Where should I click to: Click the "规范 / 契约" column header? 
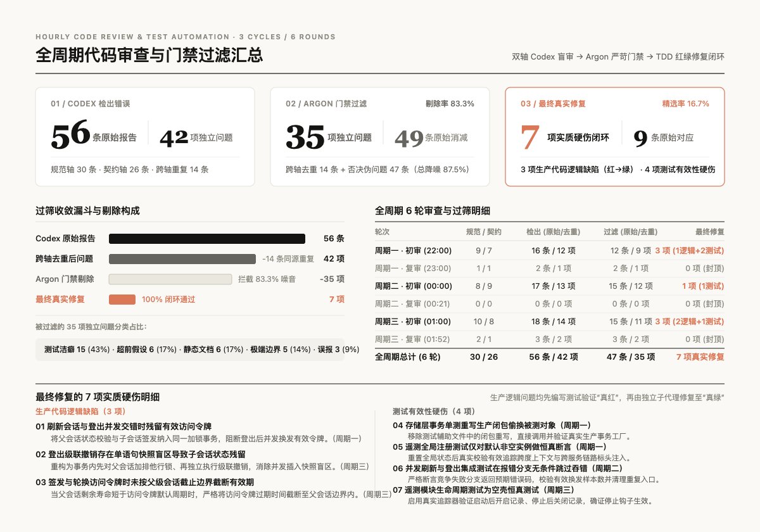coord(484,232)
